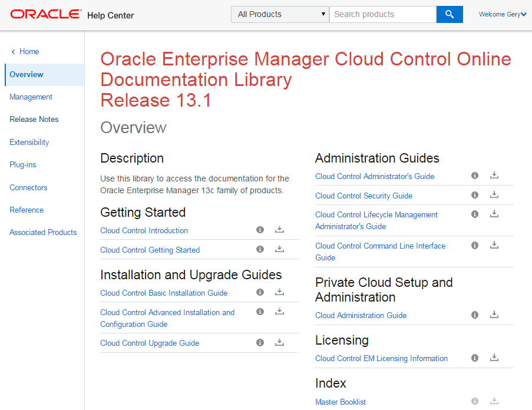Click the blue search magnifier button
The image size is (532, 410).
(450, 14)
